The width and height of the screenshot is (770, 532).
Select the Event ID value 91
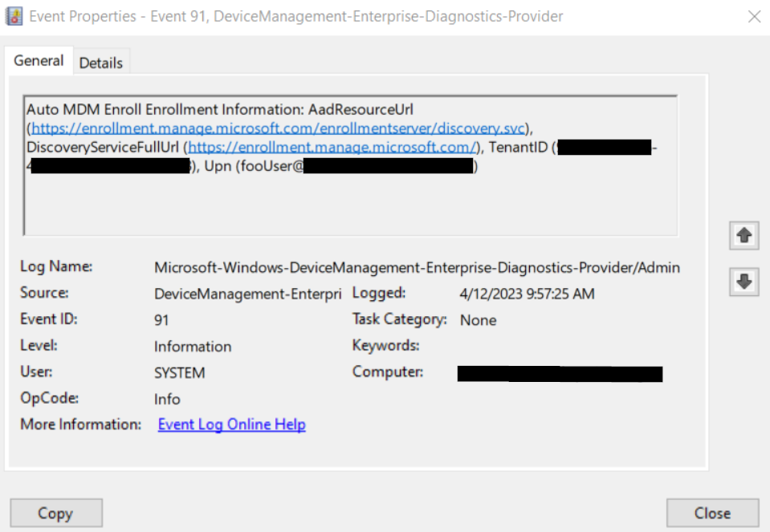[162, 320]
